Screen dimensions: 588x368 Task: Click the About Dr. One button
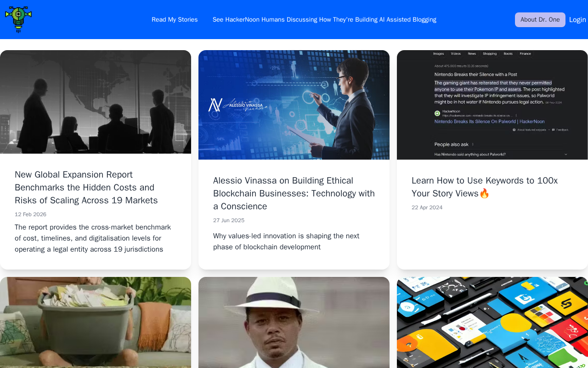click(x=540, y=20)
